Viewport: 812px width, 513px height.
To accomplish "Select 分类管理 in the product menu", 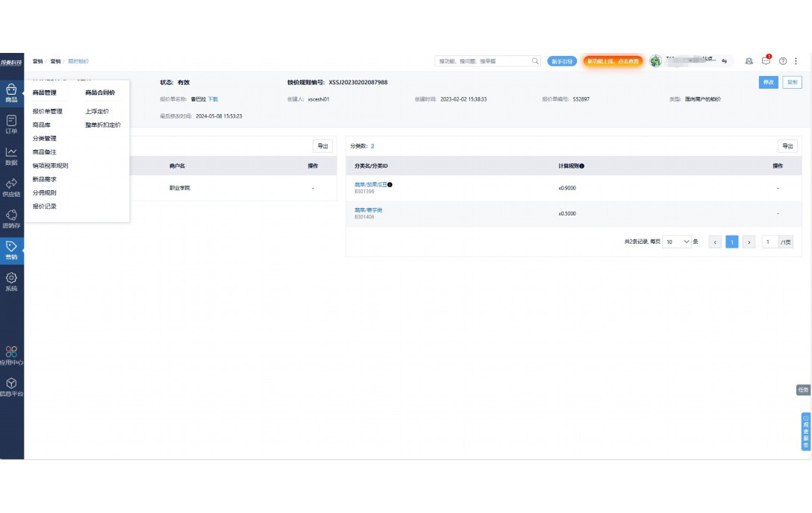I will (x=44, y=139).
